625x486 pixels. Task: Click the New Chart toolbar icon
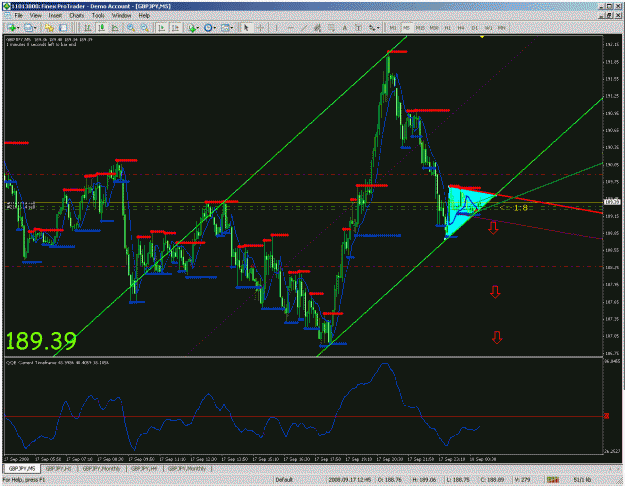(x=11, y=28)
